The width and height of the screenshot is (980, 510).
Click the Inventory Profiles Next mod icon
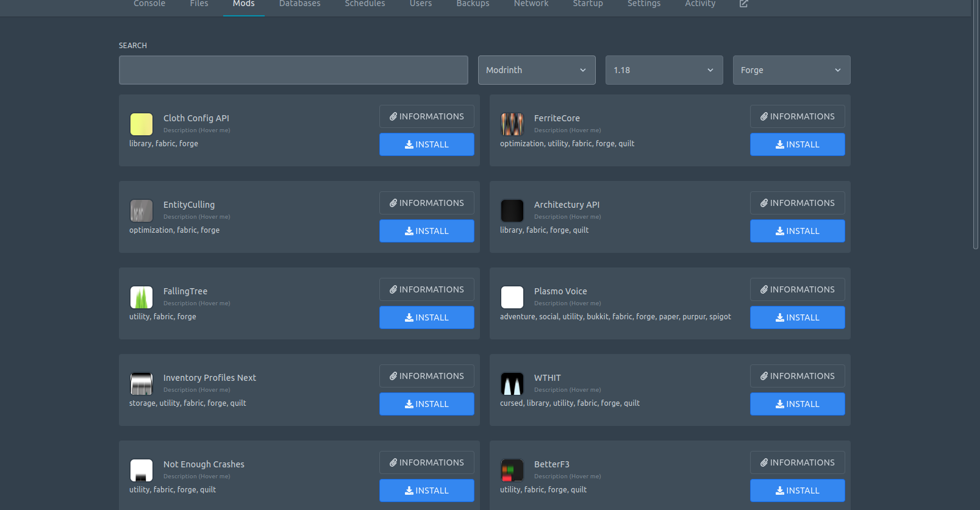141,384
